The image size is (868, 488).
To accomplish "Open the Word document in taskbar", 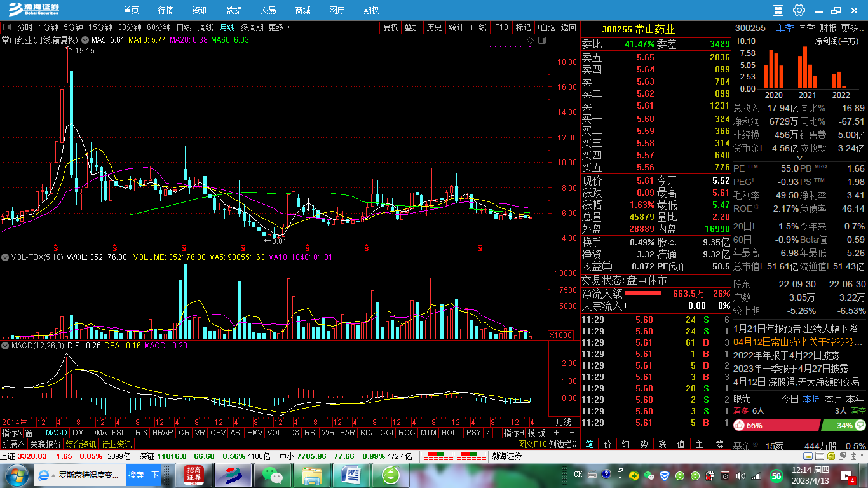I will [351, 475].
